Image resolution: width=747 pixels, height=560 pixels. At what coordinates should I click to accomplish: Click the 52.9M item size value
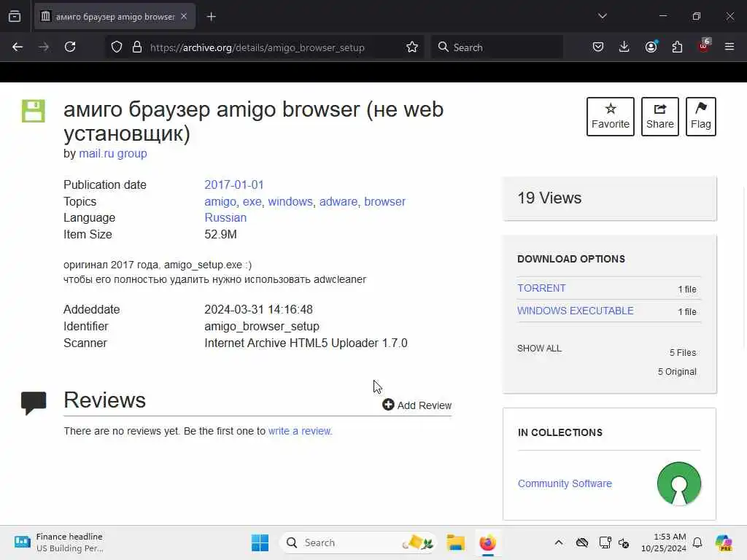point(220,234)
